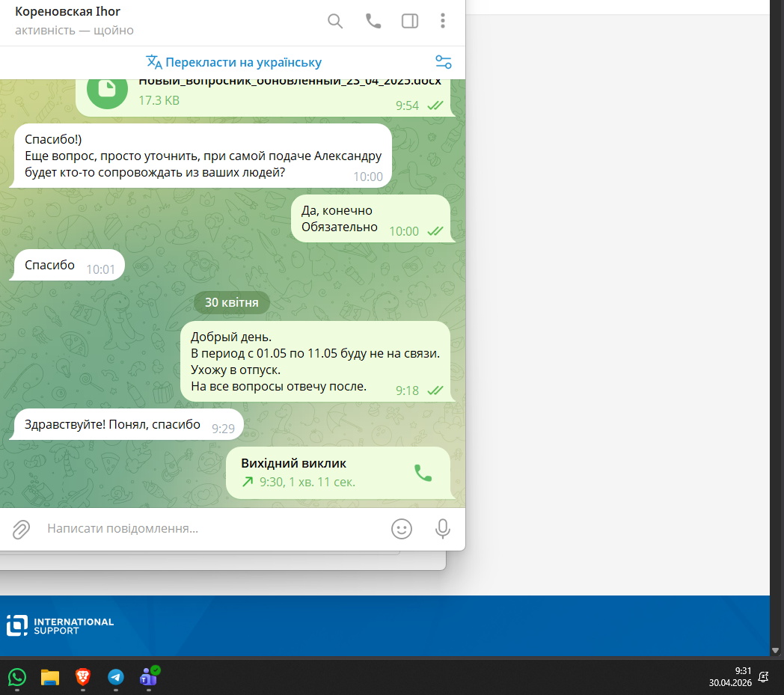Call back using green phone icon in call bubble
Viewport: 784px width, 695px height.
click(423, 473)
